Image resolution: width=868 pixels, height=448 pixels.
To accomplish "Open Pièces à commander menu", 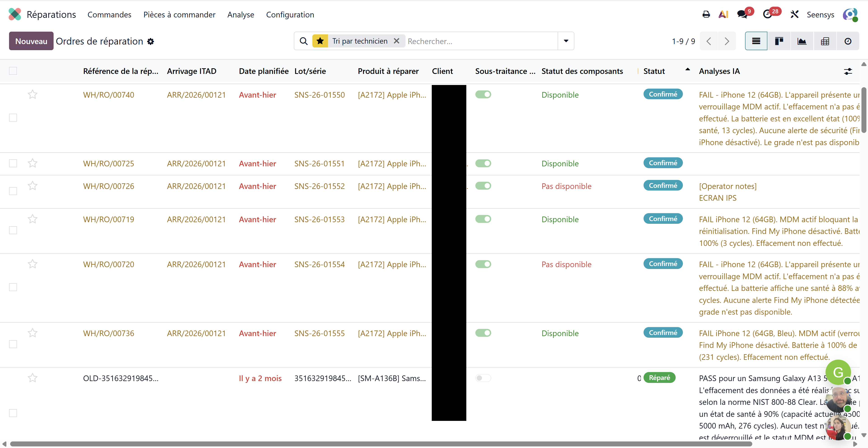I will [x=179, y=14].
